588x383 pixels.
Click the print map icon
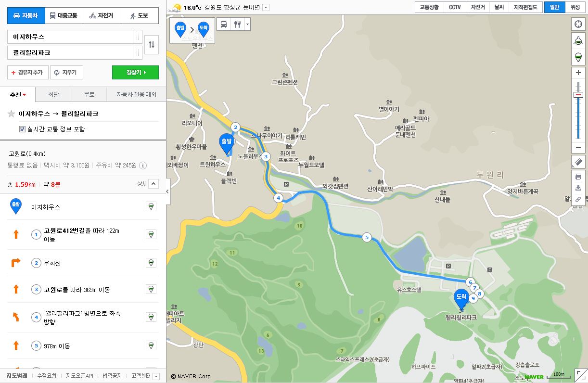coord(578,177)
